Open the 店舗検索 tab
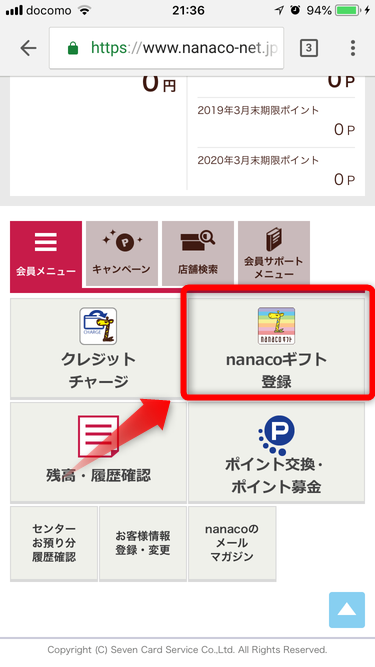 click(x=198, y=254)
